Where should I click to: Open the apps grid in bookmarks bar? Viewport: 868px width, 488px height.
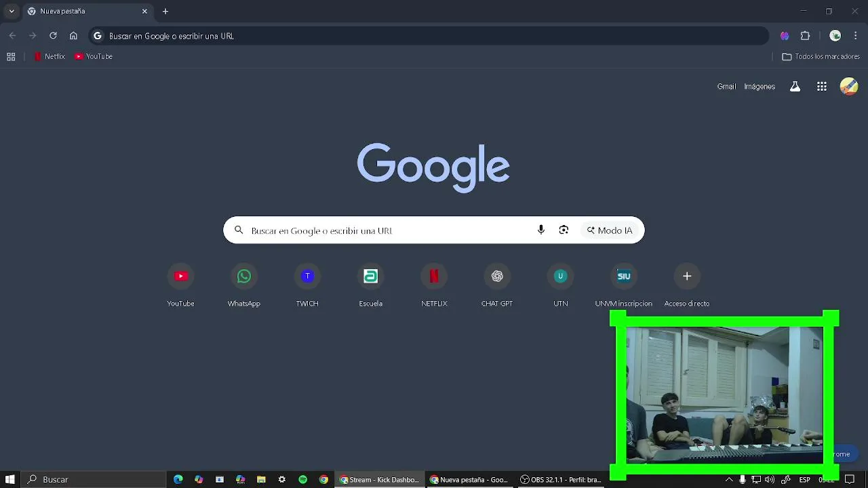coord(11,57)
